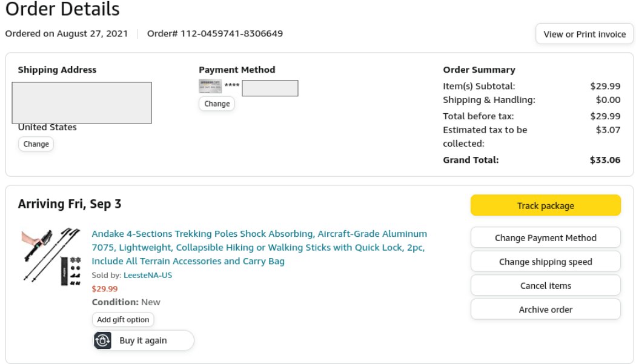Viewport: 636px width, 364px height.
Task: Click Change under Payment Method
Action: tap(217, 104)
